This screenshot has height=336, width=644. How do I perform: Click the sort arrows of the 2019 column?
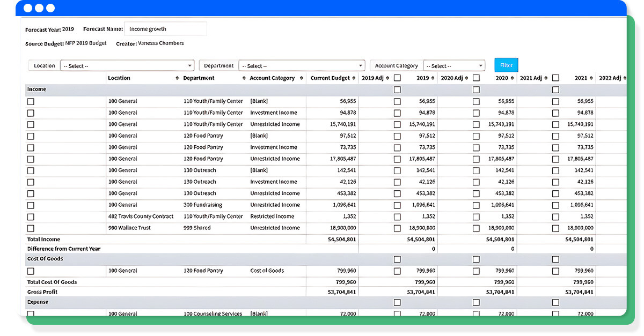[434, 78]
